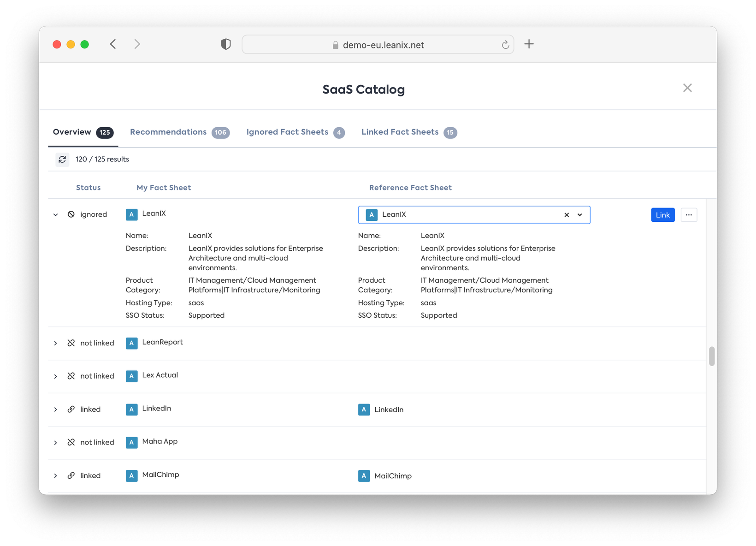
Task: Open LeanIX my fact sheet name
Action: click(154, 214)
